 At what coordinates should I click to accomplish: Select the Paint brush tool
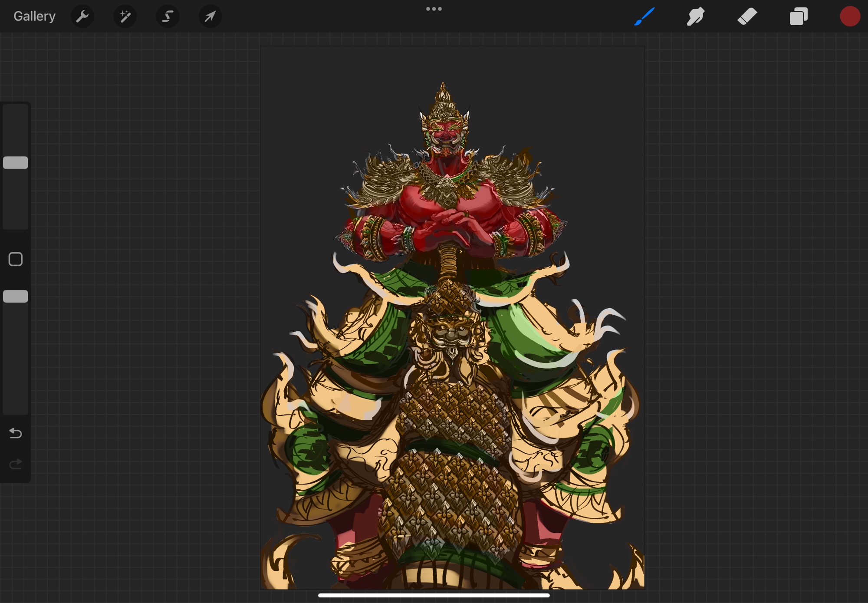(x=644, y=16)
